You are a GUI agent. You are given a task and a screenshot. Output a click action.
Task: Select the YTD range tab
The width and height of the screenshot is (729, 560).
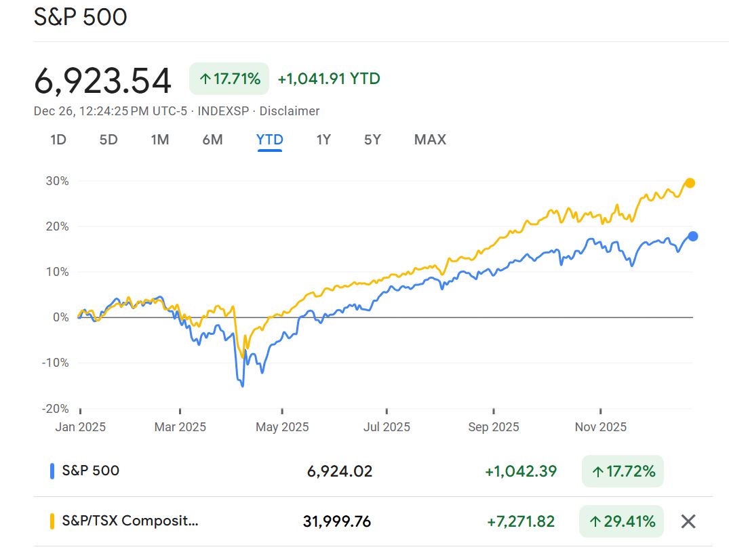point(269,140)
